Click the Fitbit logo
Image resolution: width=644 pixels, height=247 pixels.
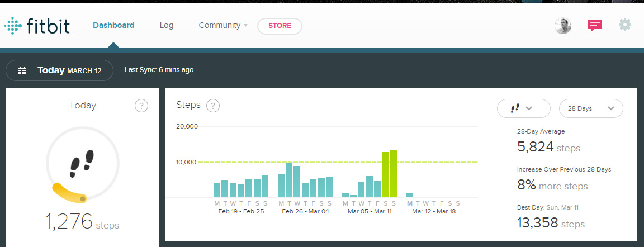point(39,26)
